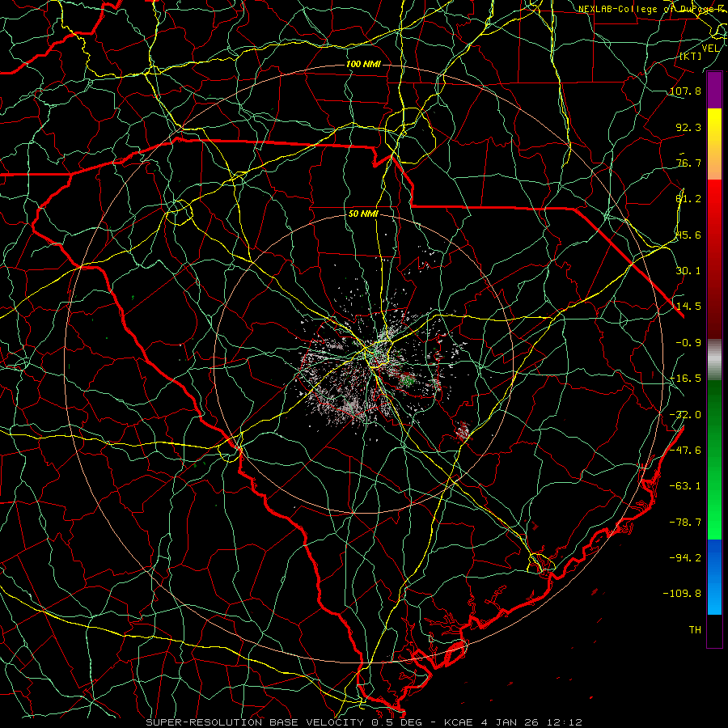The width and height of the screenshot is (728, 728).
Task: Select the 61.2 value on velocity scale
Action: pos(688,198)
